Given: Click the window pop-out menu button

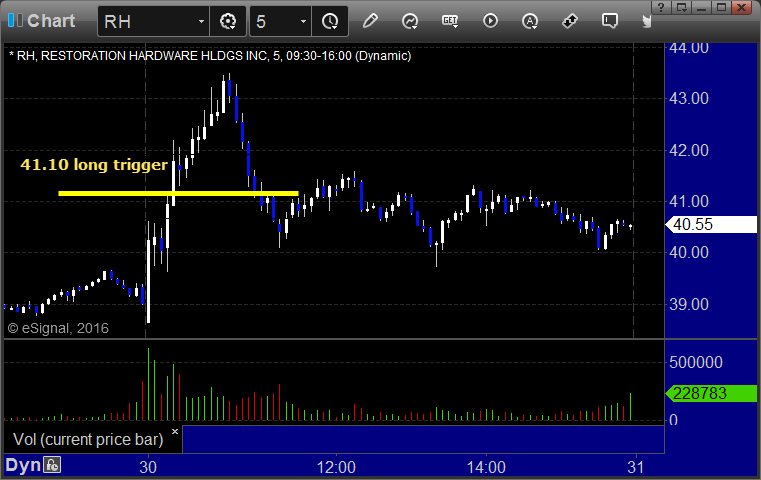Looking at the screenshot, I should 681,7.
